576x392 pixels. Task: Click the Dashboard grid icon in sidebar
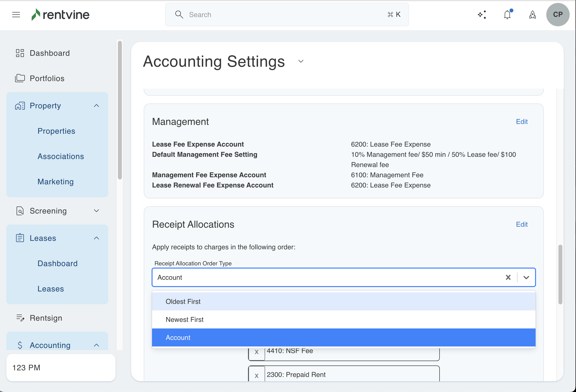pos(20,53)
